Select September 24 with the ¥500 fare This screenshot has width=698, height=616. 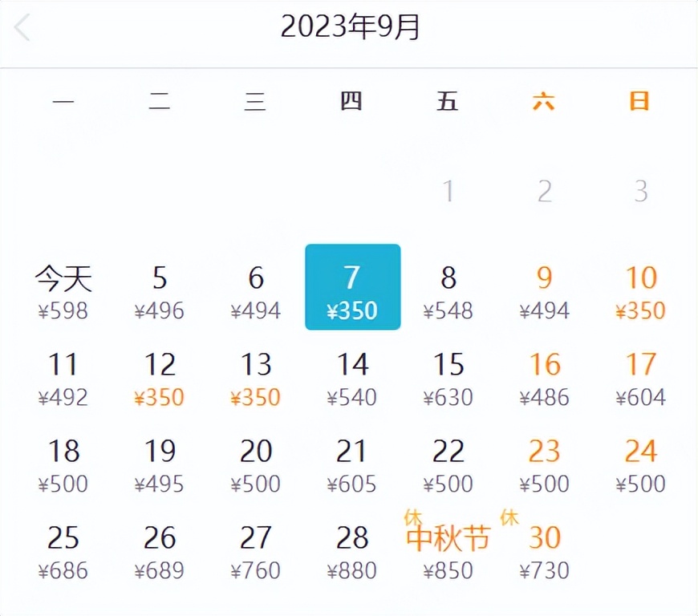640,464
